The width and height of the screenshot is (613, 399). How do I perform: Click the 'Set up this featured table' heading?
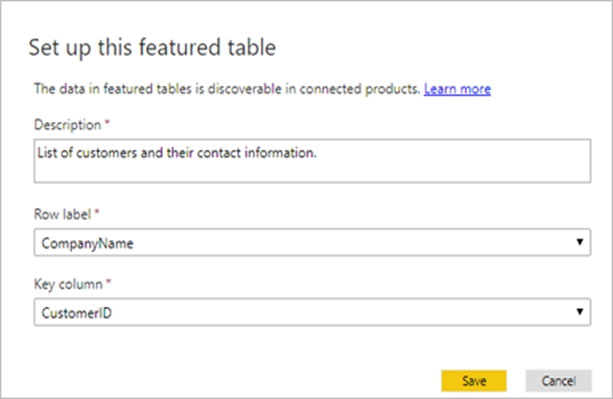152,48
